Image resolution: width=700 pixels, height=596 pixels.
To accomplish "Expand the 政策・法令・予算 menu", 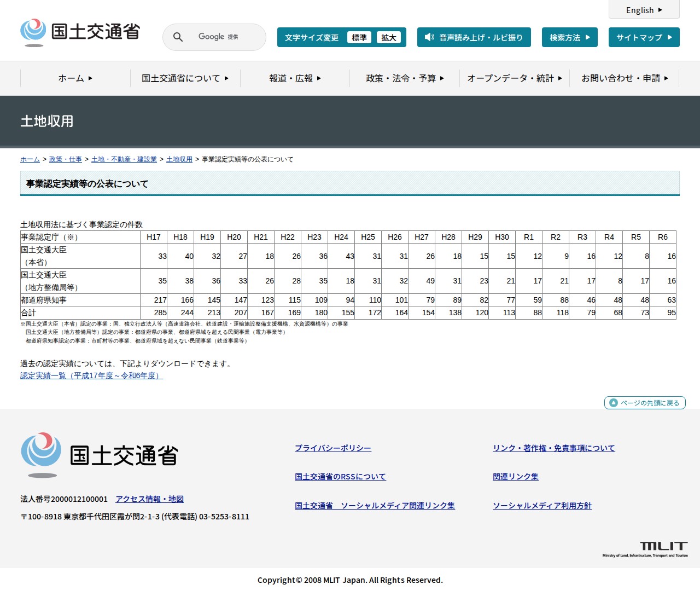I will point(405,78).
